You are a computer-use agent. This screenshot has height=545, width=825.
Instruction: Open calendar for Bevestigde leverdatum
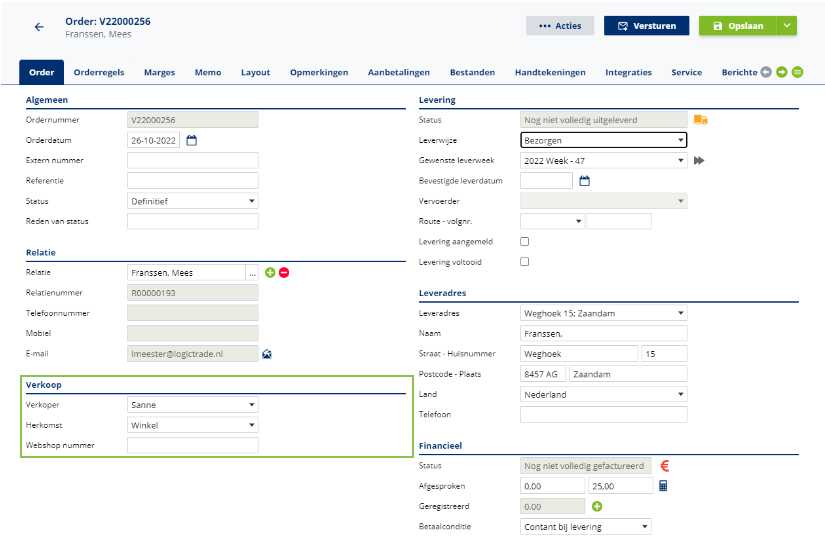click(586, 181)
